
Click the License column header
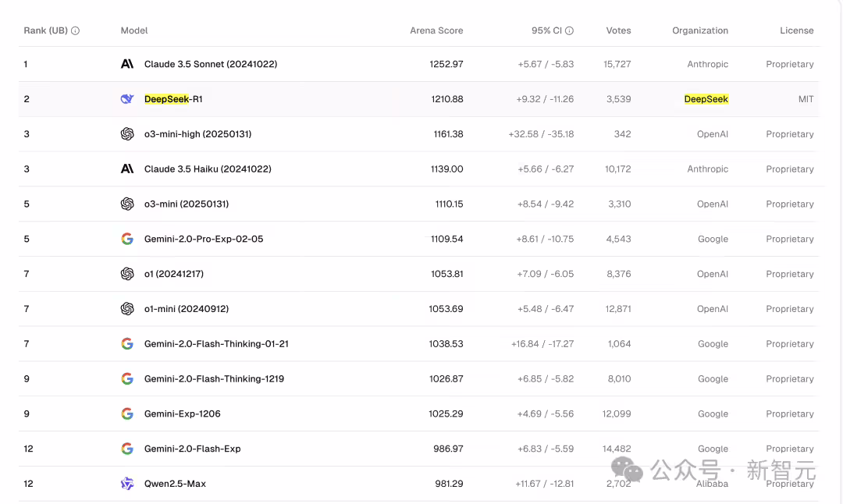[796, 30]
